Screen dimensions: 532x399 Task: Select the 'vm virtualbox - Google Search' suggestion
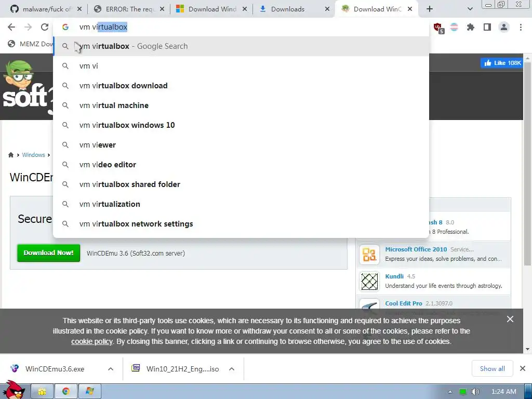tap(241, 46)
